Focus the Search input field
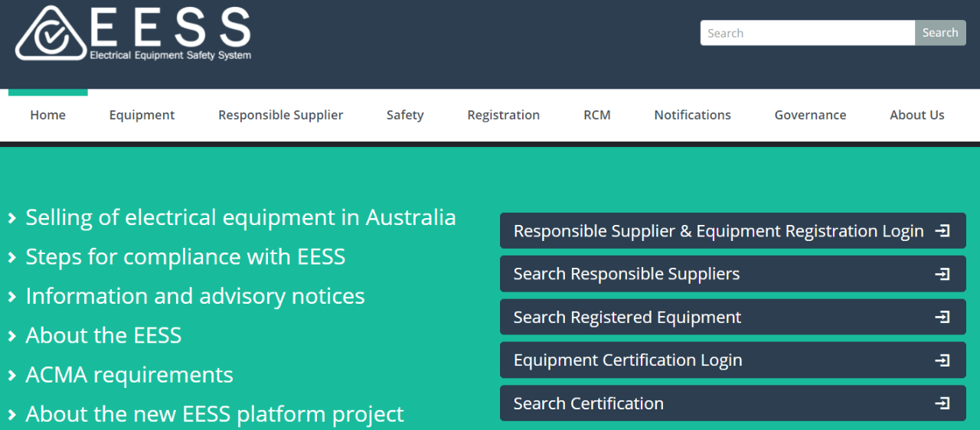The height and width of the screenshot is (430, 980). pyautogui.click(x=808, y=33)
